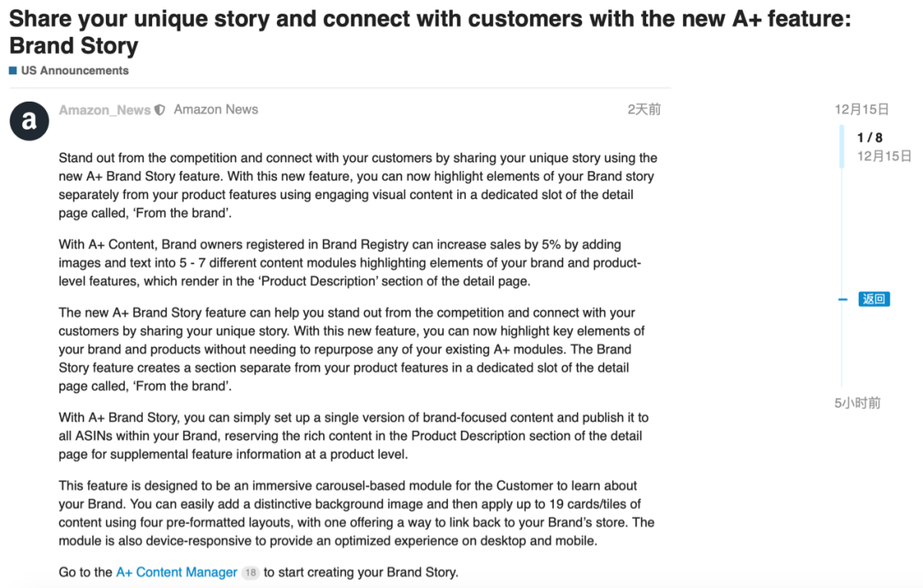Grab the light-blue timeline scroller handle
The height and width of the screenshot is (588, 923).
[x=842, y=146]
